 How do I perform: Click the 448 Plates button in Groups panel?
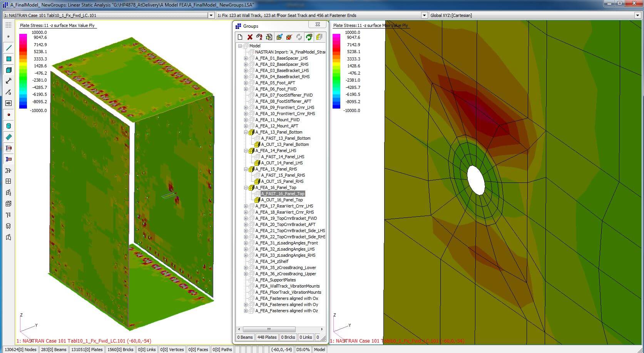267,337
